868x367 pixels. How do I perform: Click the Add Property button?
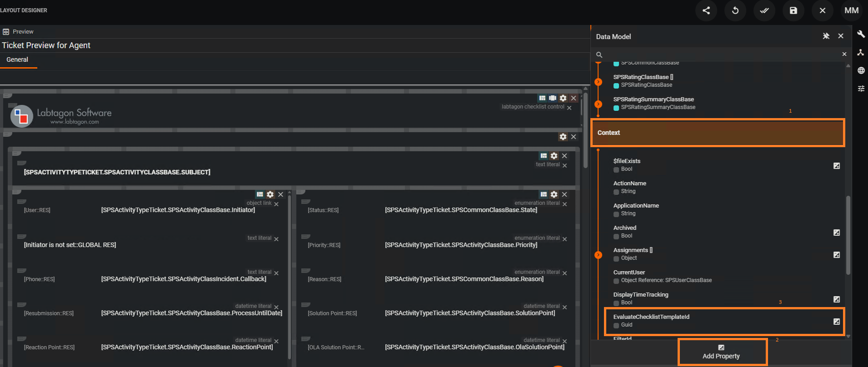721,352
